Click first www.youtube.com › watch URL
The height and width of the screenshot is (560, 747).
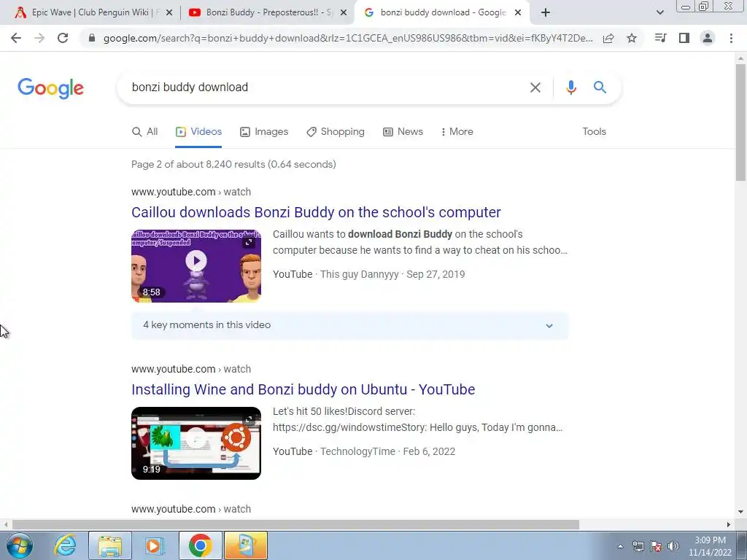(191, 192)
